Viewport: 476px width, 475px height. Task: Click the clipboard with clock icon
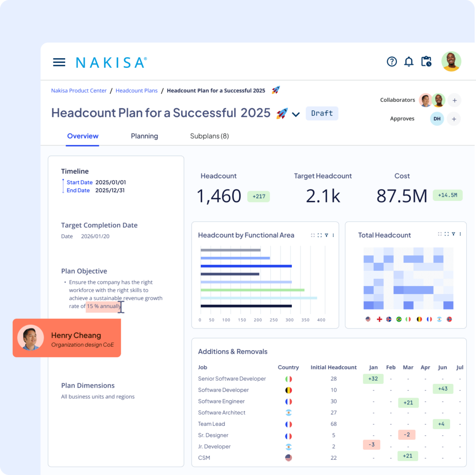(x=427, y=61)
